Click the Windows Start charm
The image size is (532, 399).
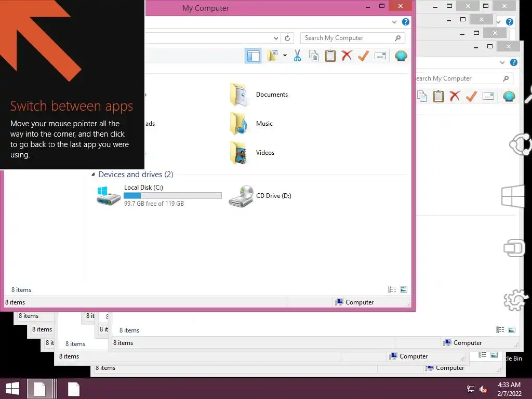[513, 196]
